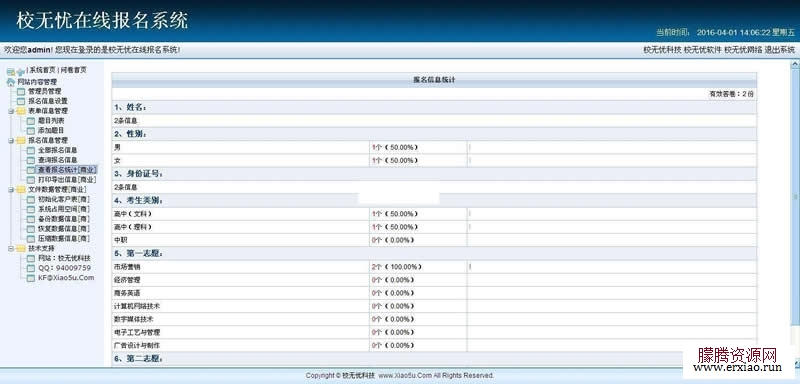Collapse the 表单信息管理 tree node
Screen dimensions: 800x384
pyautogui.click(x=11, y=111)
